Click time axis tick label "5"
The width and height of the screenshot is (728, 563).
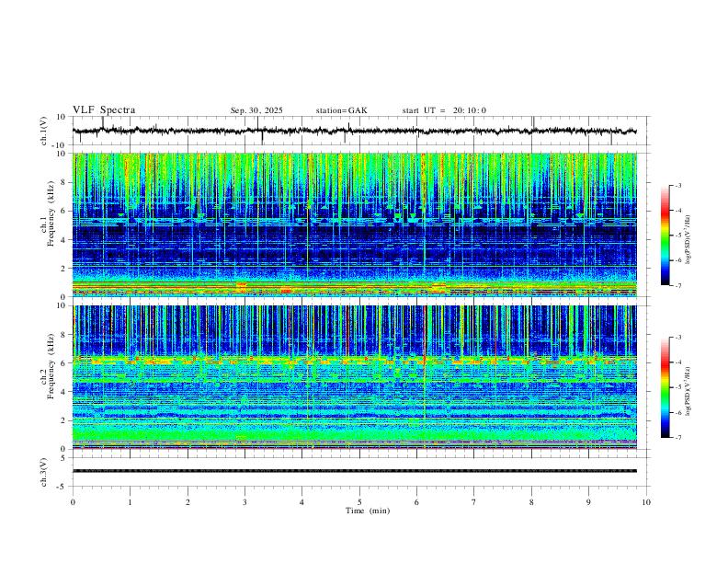359,502
